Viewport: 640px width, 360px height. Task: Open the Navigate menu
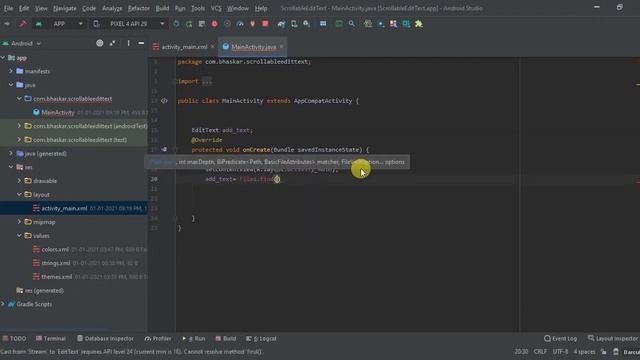pyautogui.click(x=64, y=8)
